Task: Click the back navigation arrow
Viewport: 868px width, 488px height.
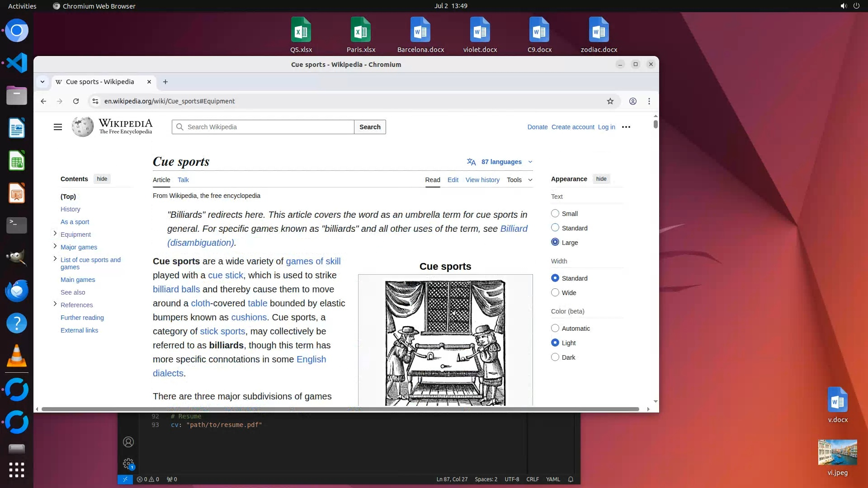Action: (43, 101)
